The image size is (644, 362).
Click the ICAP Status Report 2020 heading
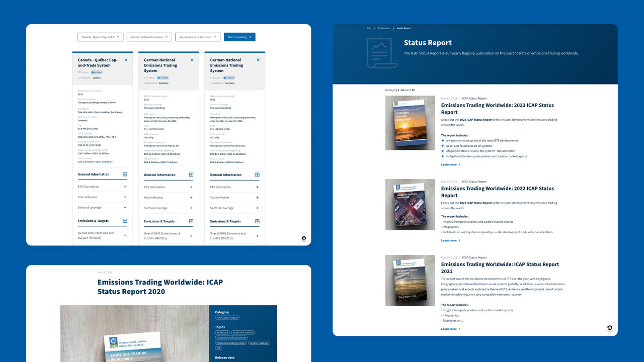pyautogui.click(x=160, y=287)
